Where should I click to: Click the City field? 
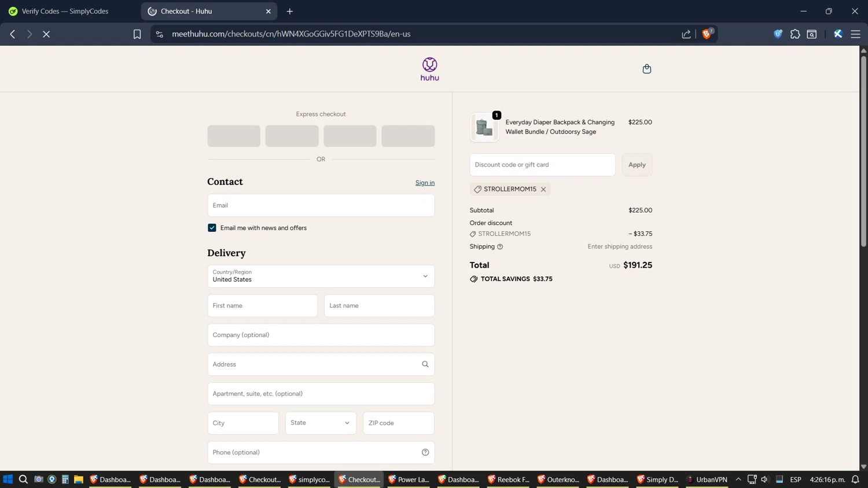pyautogui.click(x=243, y=423)
